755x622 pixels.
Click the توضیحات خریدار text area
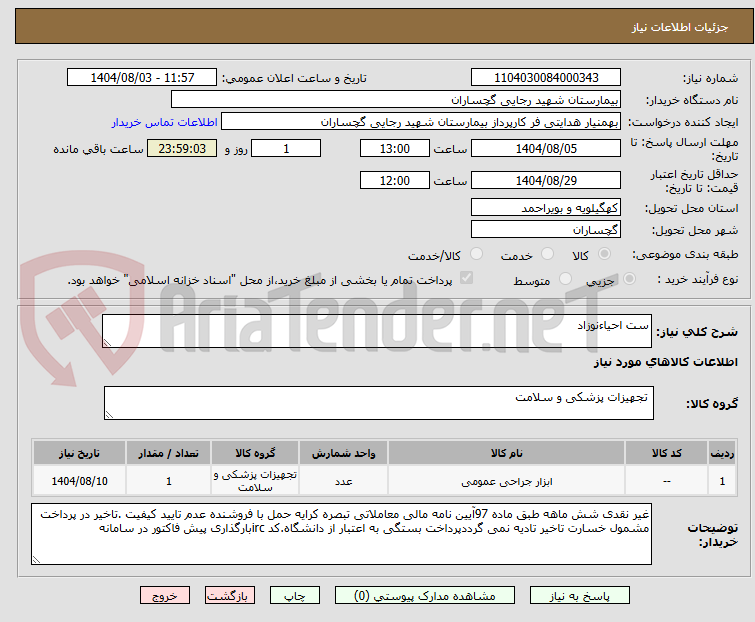coord(341,534)
